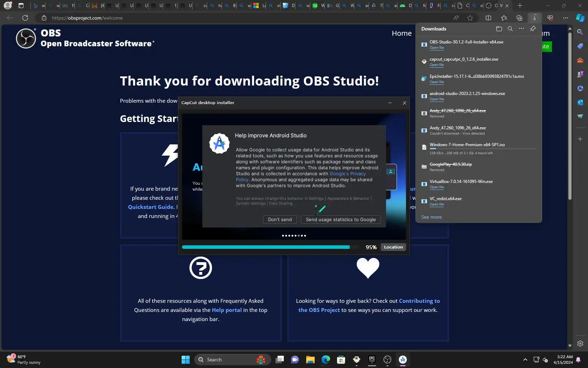Open Copilot in the Edge sidebar
This screenshot has height=368, width=588.
[x=580, y=18]
